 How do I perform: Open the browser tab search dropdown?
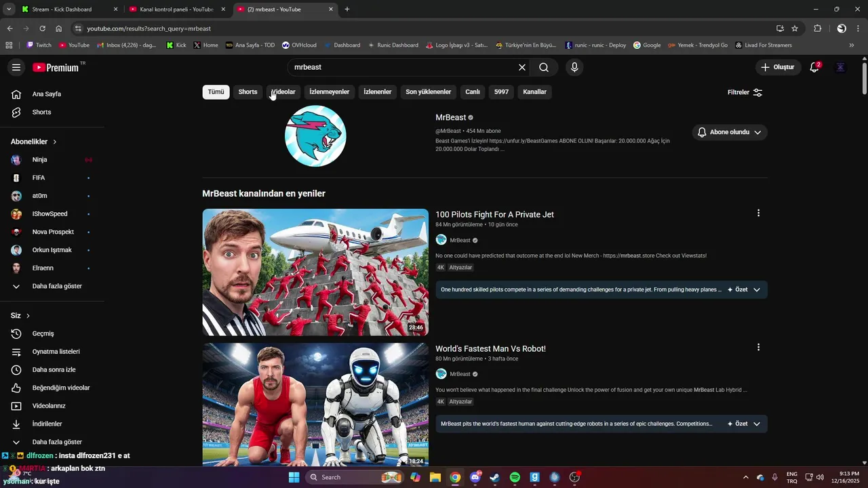pos(9,9)
